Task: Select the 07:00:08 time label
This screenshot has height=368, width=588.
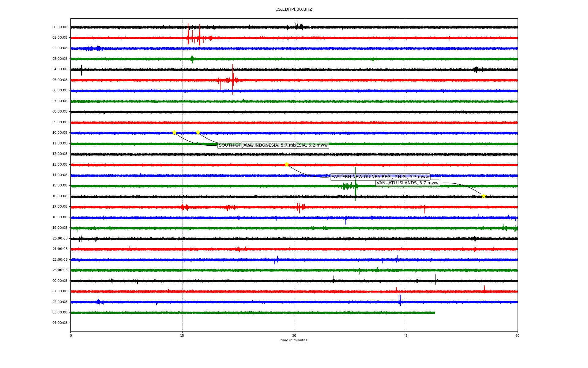Action: pyautogui.click(x=60, y=101)
